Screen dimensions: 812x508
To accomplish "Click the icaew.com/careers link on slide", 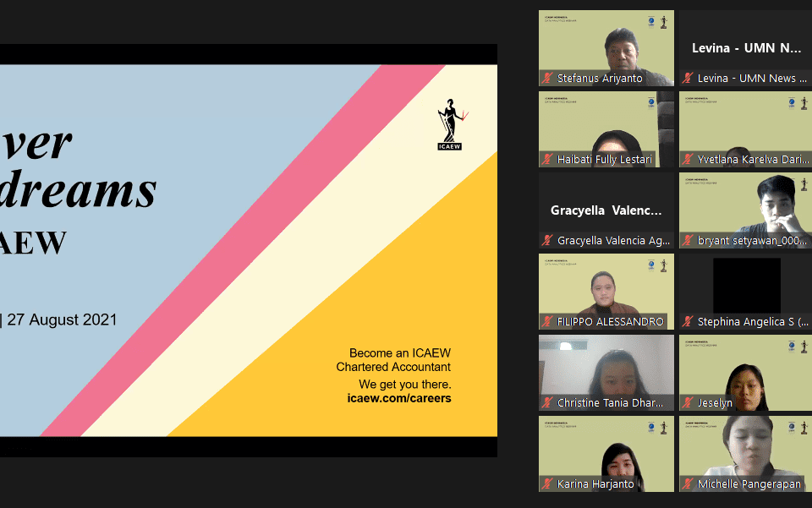I will click(x=398, y=398).
